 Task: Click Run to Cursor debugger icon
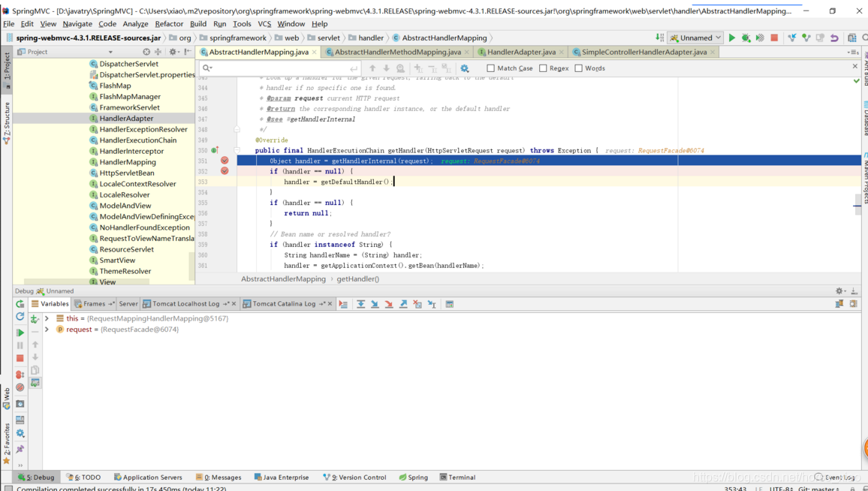point(432,304)
